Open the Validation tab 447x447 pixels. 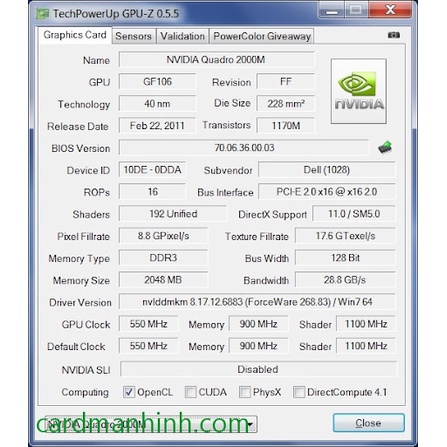(182, 36)
